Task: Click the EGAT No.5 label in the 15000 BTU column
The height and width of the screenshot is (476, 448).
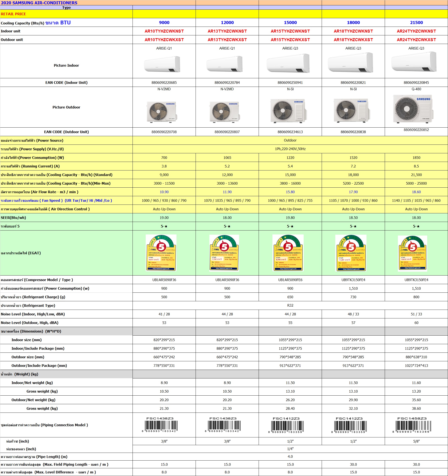Action: pos(288,253)
